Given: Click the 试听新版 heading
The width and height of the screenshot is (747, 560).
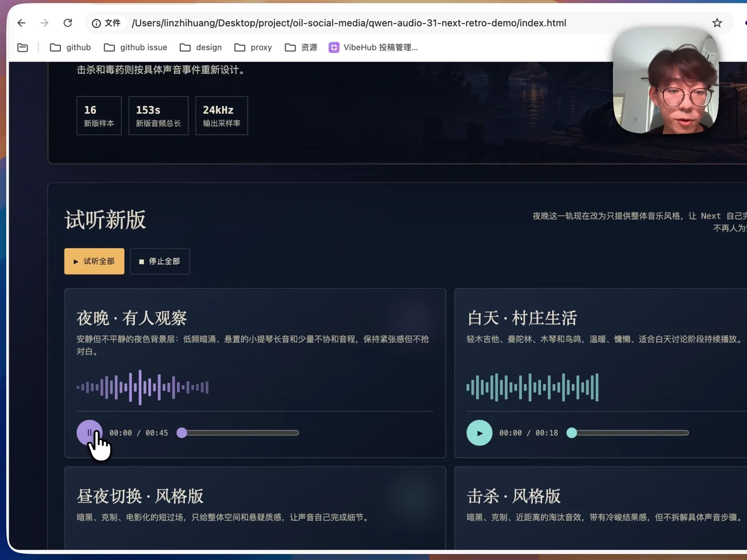Looking at the screenshot, I should click(105, 219).
